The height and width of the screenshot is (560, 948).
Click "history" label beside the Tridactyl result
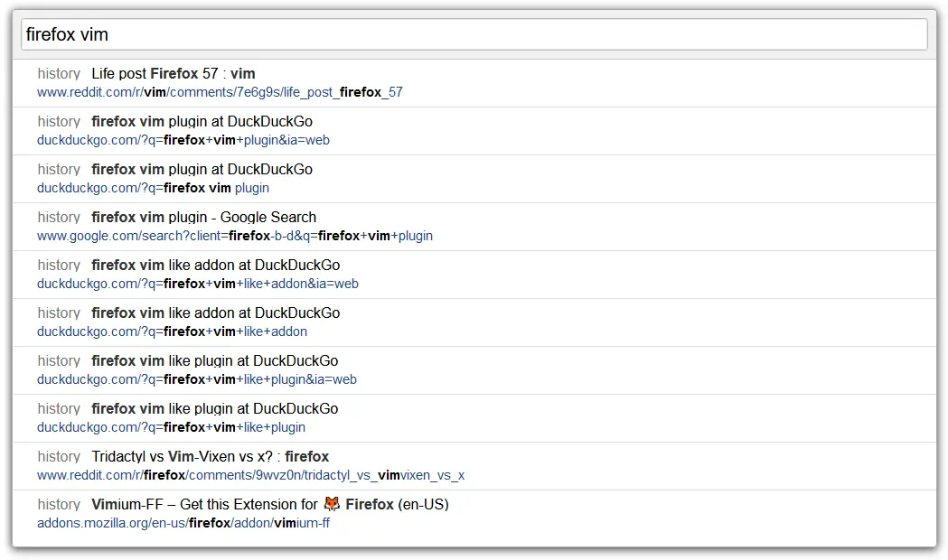point(59,457)
